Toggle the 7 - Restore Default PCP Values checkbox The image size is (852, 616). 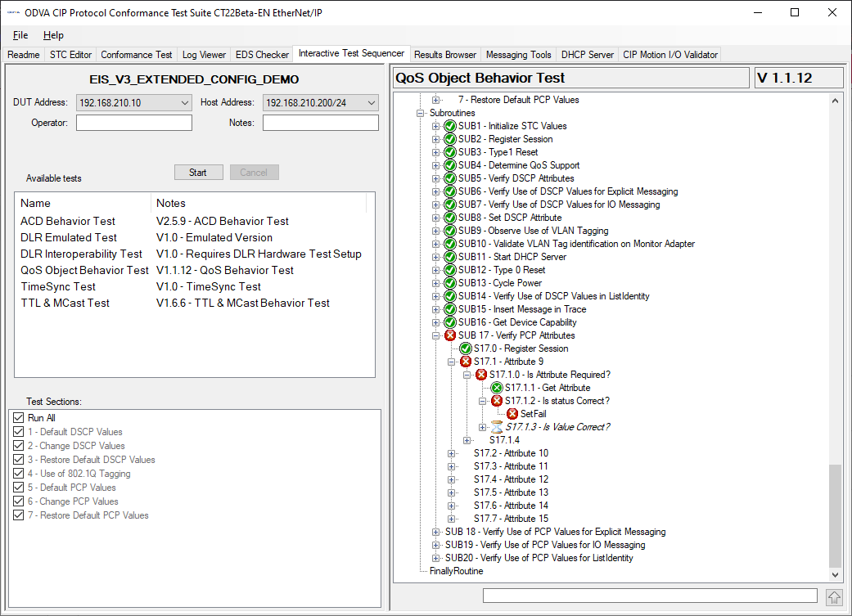pyautogui.click(x=19, y=515)
